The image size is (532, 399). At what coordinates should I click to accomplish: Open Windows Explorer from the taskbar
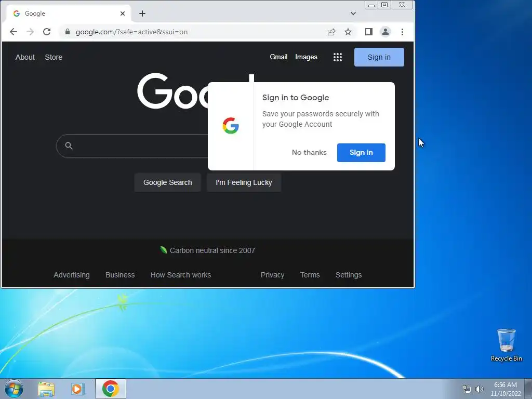pyautogui.click(x=46, y=389)
